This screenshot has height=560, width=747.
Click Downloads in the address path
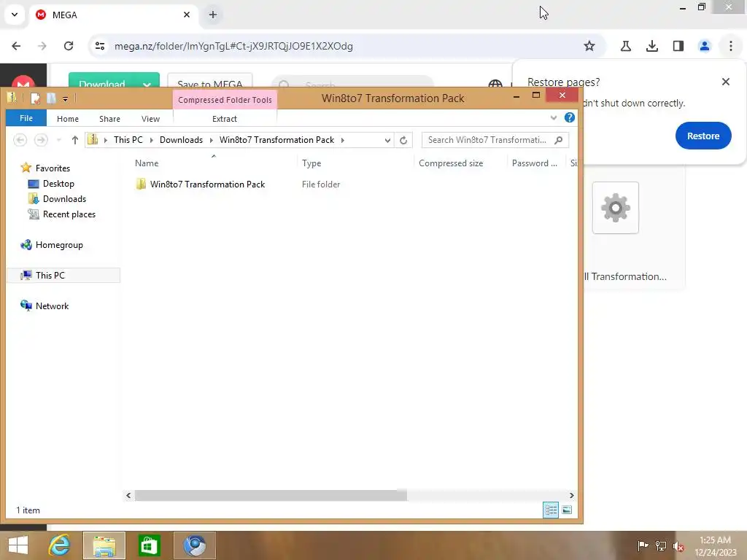click(181, 140)
